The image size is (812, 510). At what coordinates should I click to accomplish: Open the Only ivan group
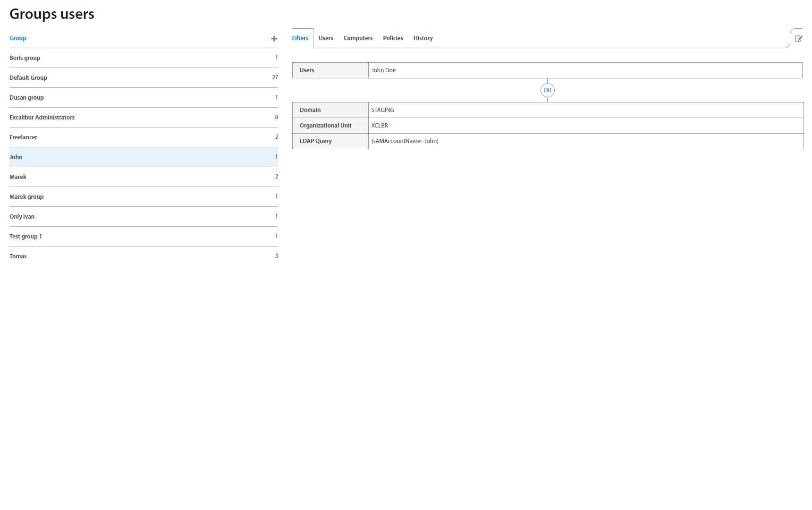[x=22, y=217]
